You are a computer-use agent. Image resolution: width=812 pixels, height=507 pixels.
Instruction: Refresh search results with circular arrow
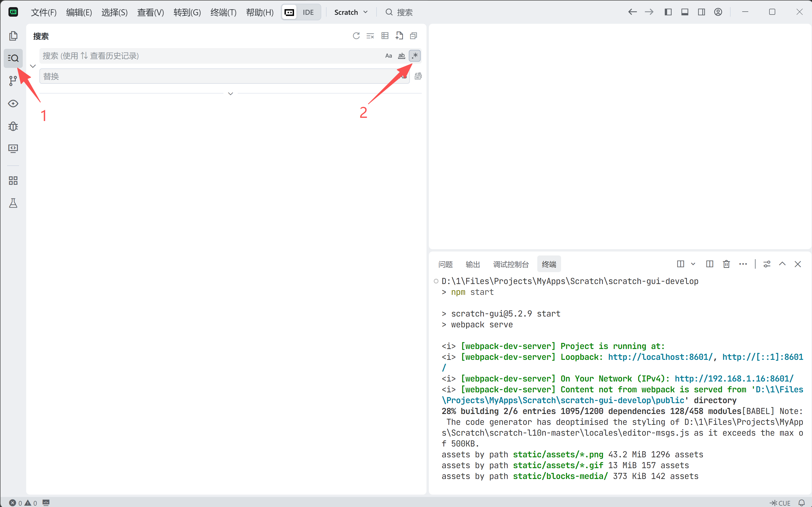coord(356,36)
